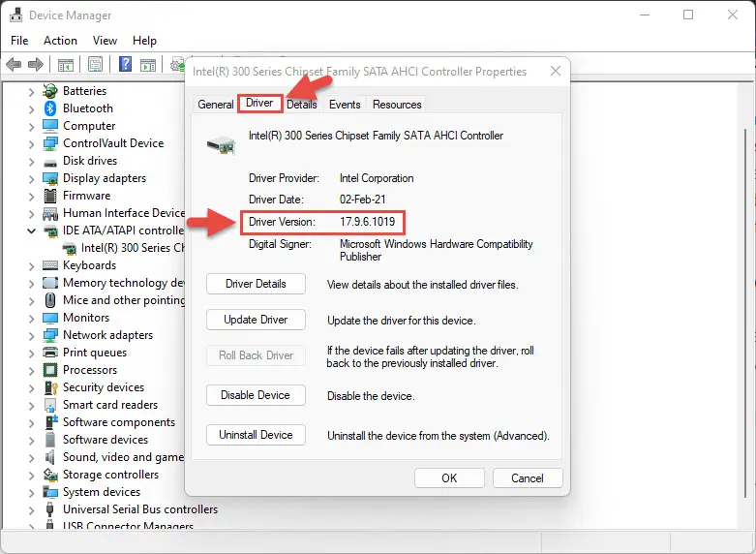Click the driver version value 17.9.6.1019

tap(368, 222)
